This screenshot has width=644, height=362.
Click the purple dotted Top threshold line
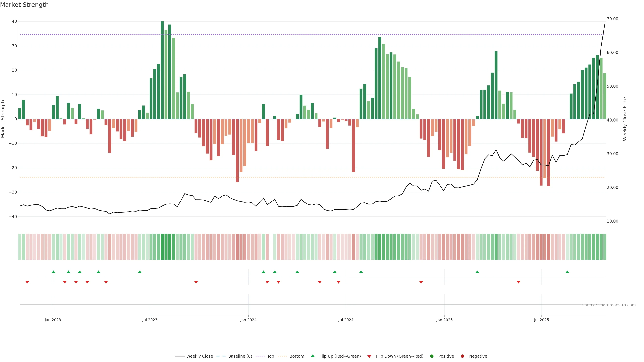pos(300,35)
